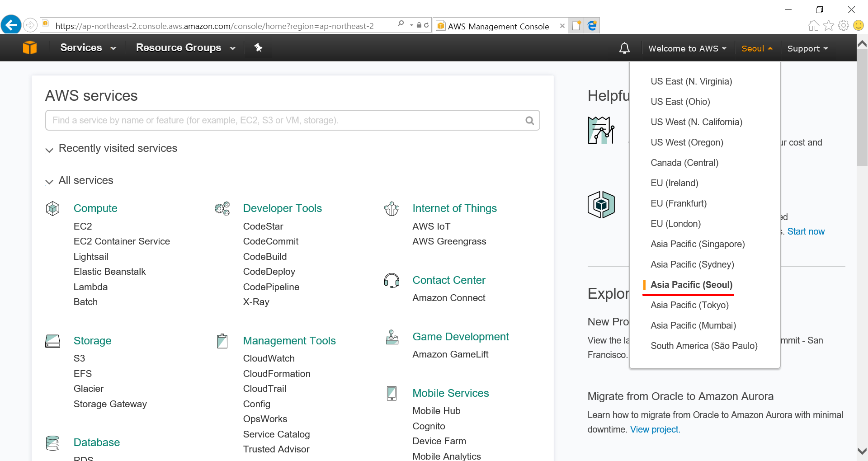Select Asia Pacific (Seoul) region
868x461 pixels.
coord(691,285)
